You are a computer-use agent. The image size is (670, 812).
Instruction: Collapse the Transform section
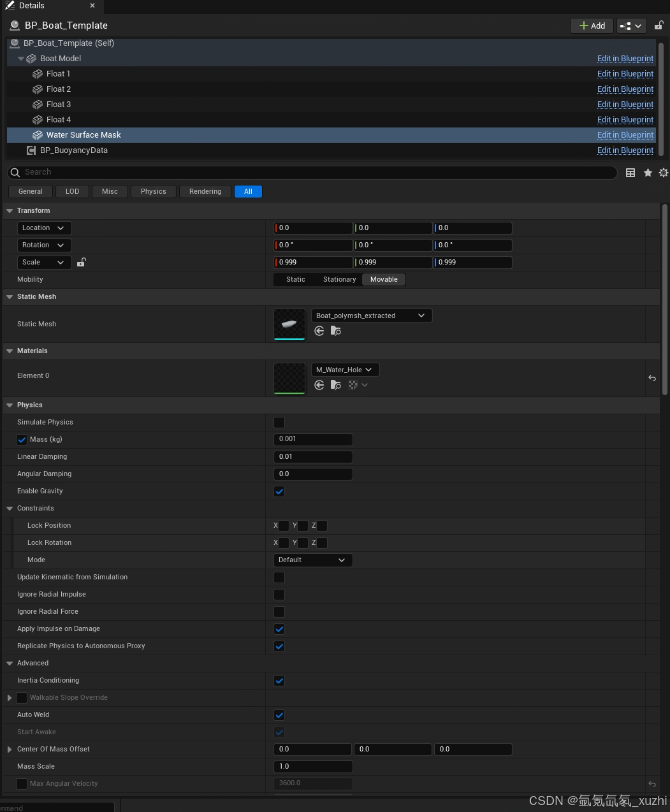coord(10,211)
